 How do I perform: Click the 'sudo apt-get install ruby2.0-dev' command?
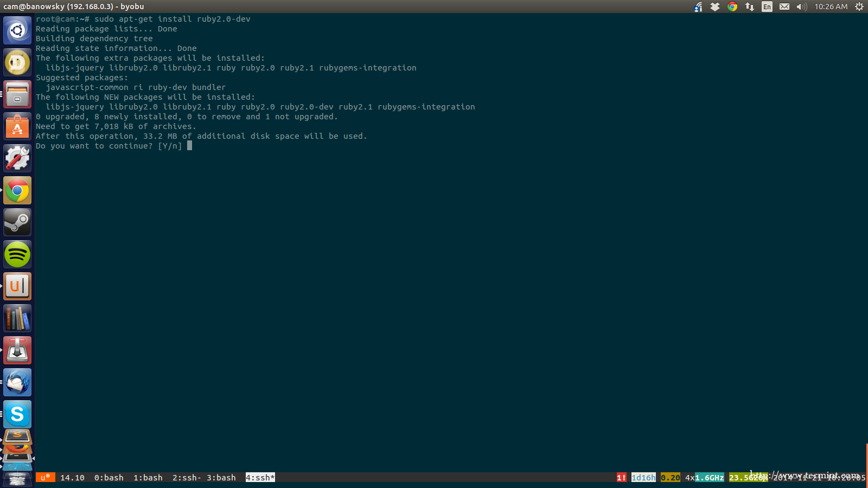173,19
